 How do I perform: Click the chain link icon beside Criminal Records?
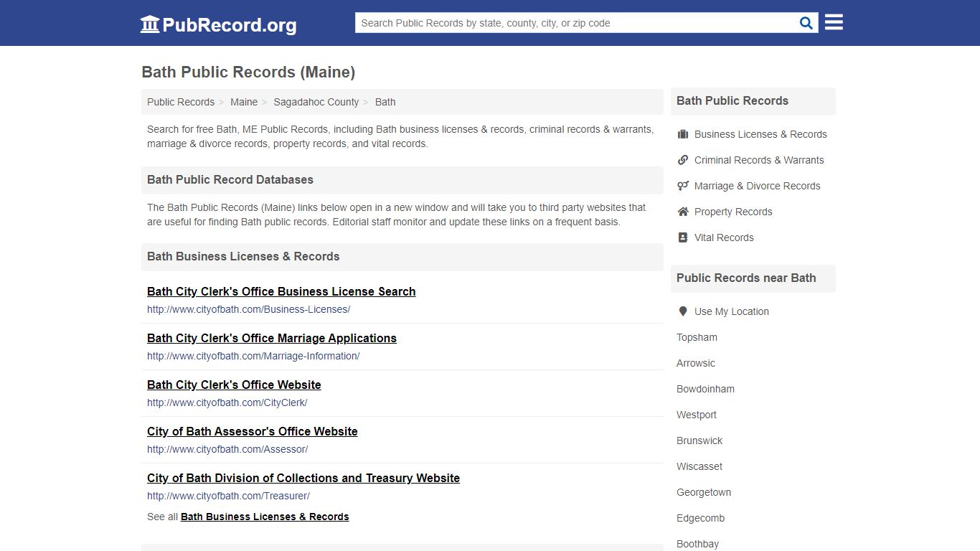click(683, 160)
